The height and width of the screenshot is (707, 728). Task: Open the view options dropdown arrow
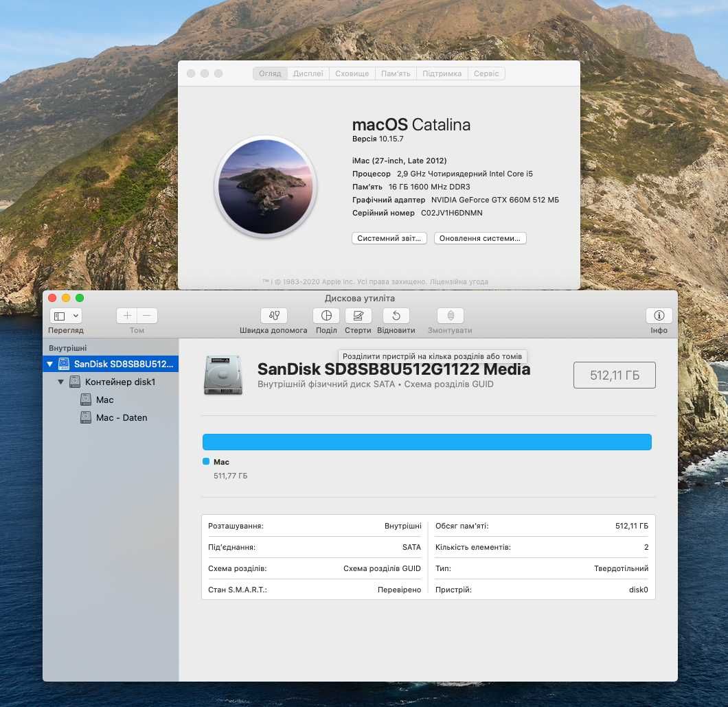tap(76, 316)
